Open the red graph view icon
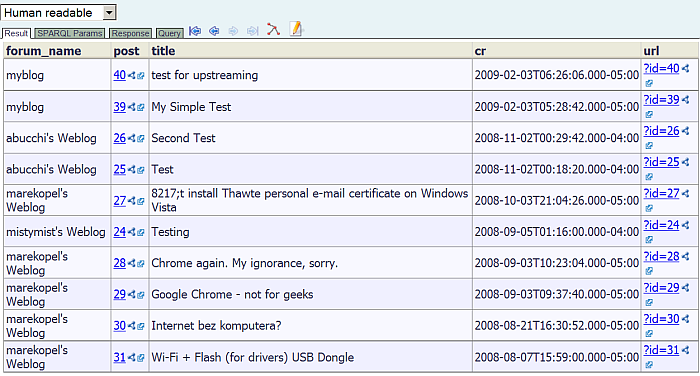The height and width of the screenshot is (376, 700). pos(273,29)
